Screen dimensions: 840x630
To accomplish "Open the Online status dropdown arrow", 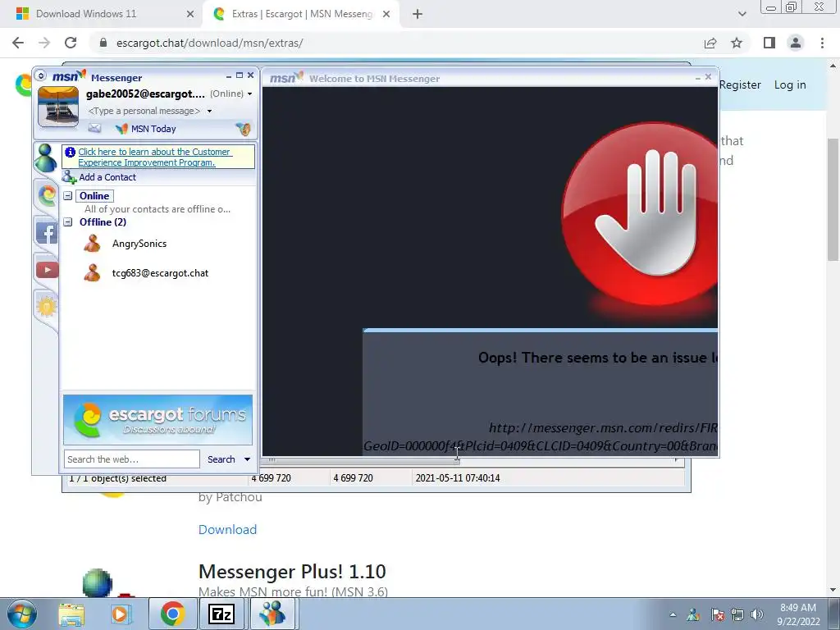I will (x=249, y=94).
